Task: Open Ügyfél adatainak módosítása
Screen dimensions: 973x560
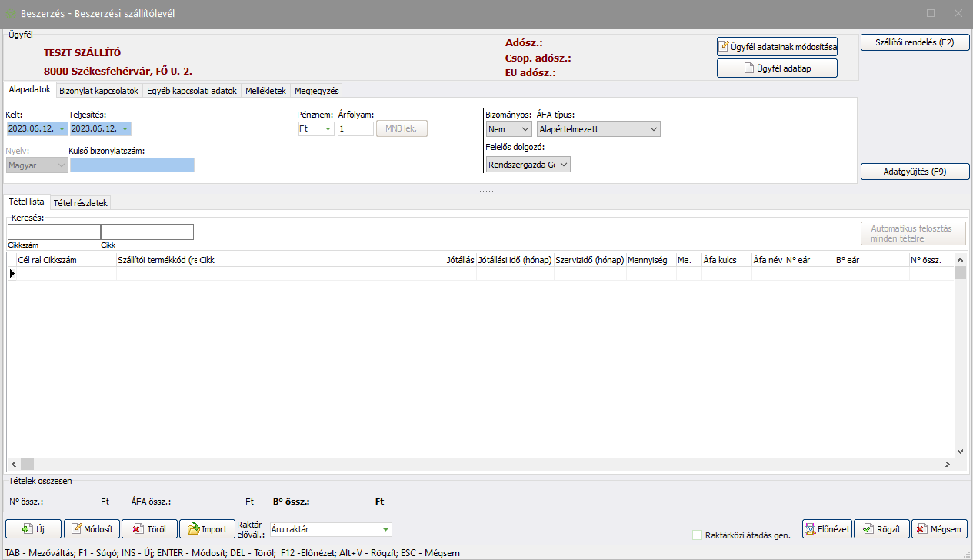Action: pos(777,47)
